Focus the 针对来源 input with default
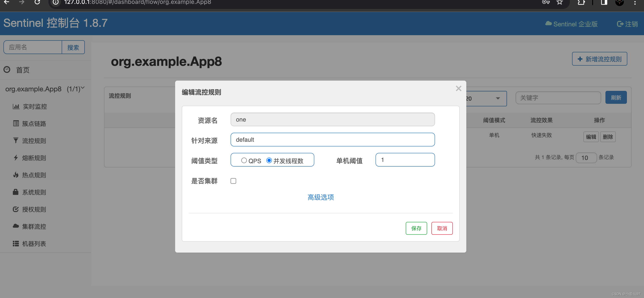This screenshot has width=644, height=298. click(332, 140)
